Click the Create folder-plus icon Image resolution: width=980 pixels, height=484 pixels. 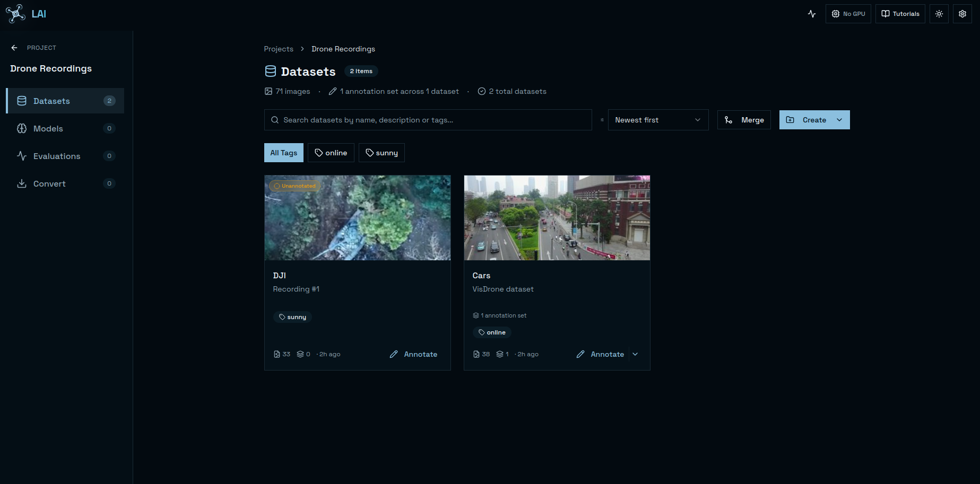(790, 120)
